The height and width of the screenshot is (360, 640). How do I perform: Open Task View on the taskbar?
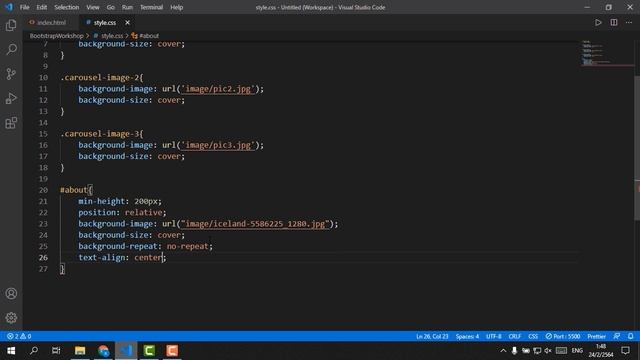coord(56,351)
